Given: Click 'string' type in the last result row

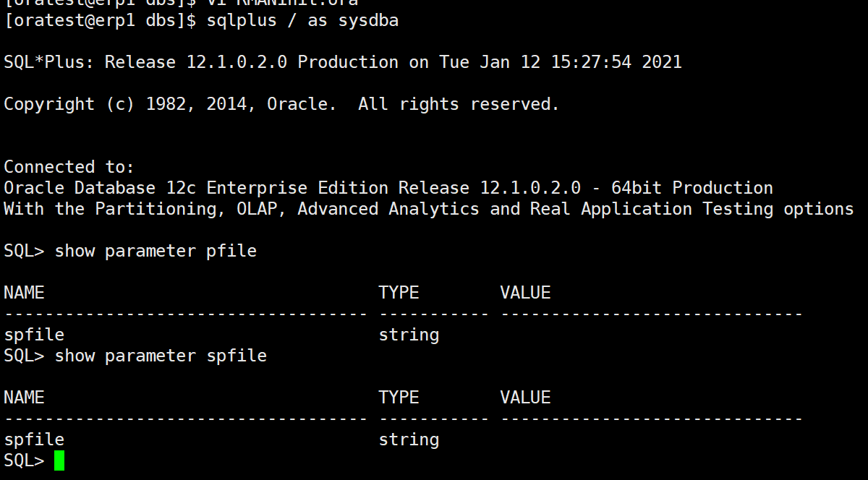Looking at the screenshot, I should click(409, 440).
